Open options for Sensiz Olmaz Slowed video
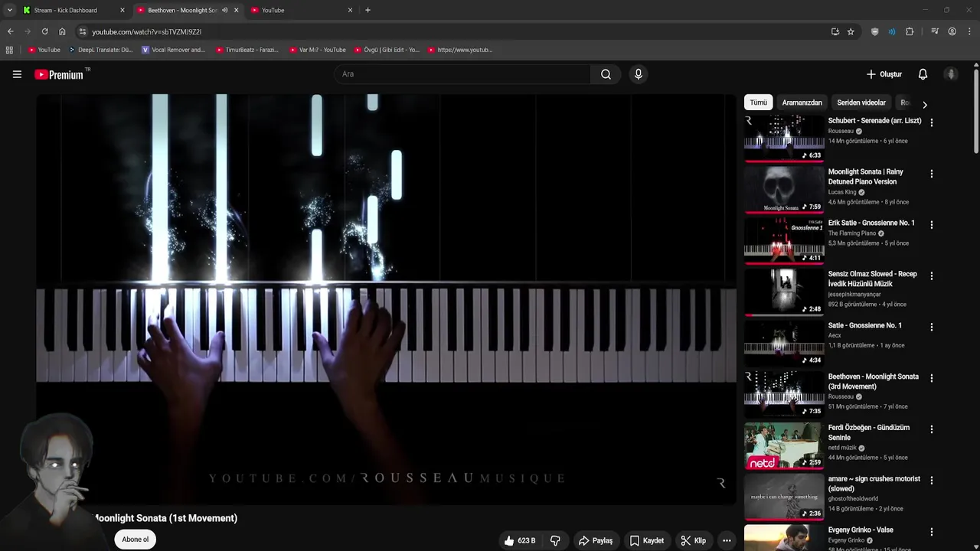Image resolution: width=980 pixels, height=551 pixels. (x=931, y=275)
